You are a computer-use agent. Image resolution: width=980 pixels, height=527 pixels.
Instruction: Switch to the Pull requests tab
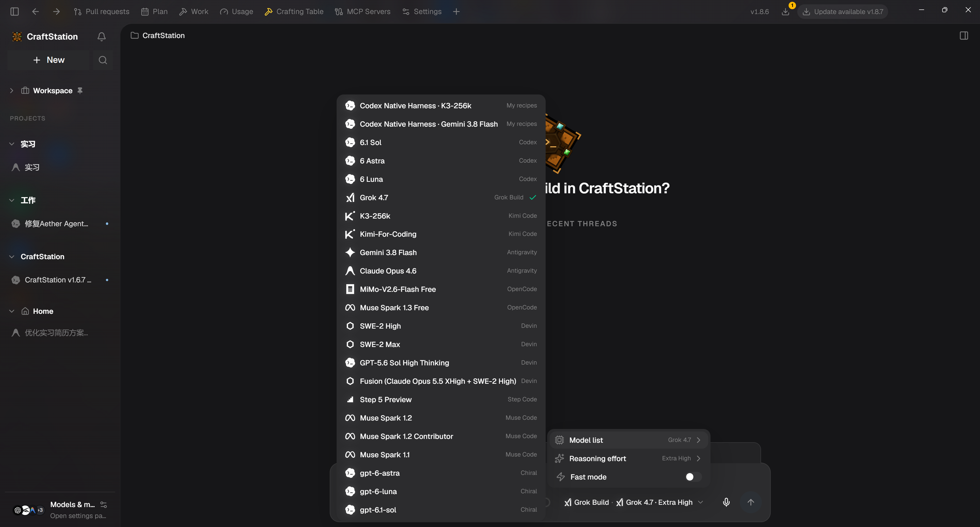coord(102,11)
